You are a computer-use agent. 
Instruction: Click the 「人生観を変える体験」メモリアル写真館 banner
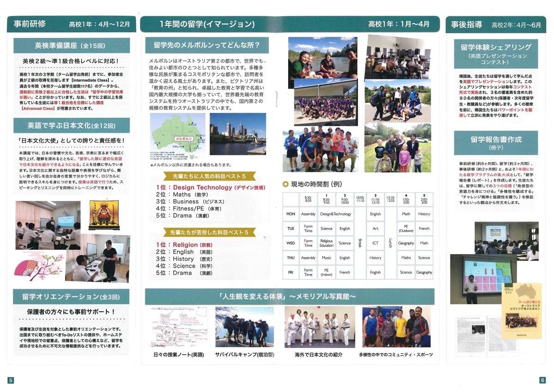coord(289,296)
